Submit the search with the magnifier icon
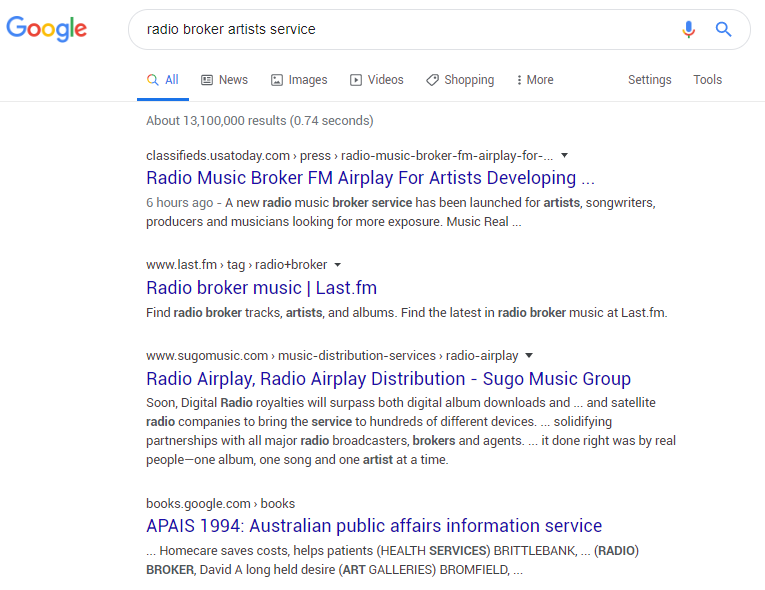765x590 pixels. point(724,29)
